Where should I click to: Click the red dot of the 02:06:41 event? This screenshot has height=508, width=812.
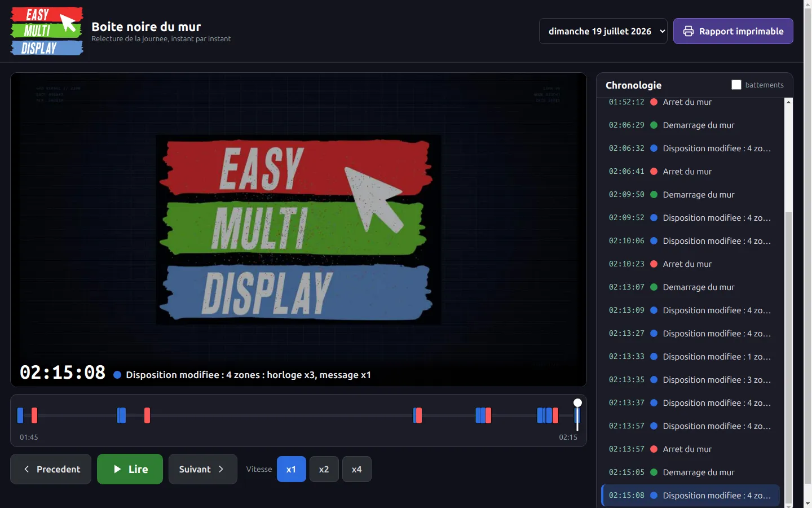click(x=654, y=172)
